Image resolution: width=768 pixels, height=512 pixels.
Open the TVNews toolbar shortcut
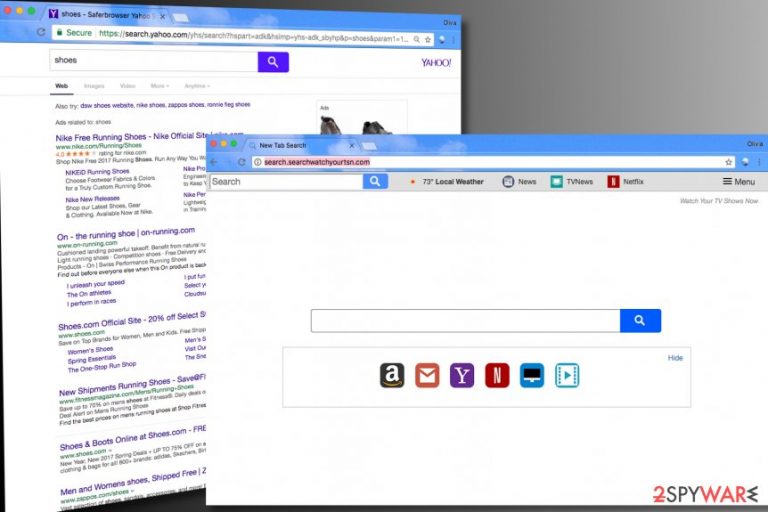click(x=571, y=182)
